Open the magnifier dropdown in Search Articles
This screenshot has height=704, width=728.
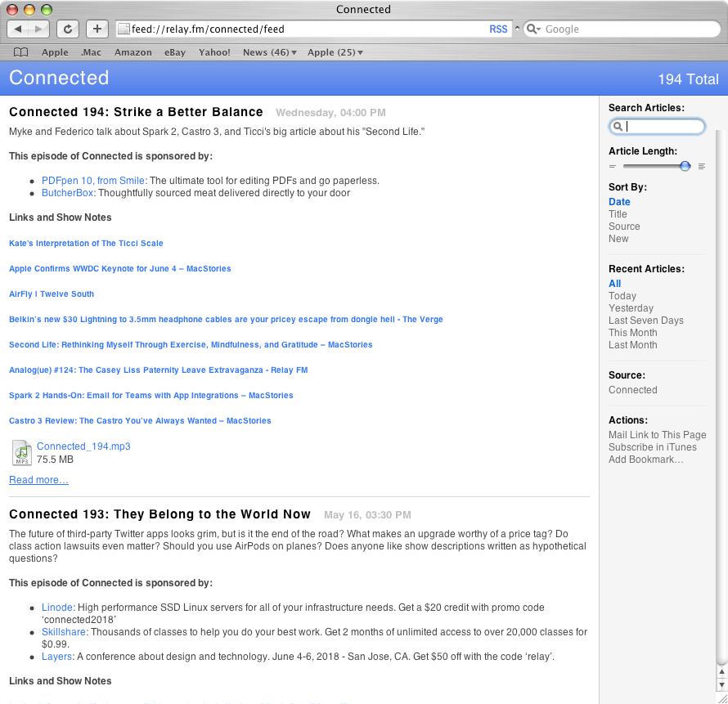coord(618,126)
